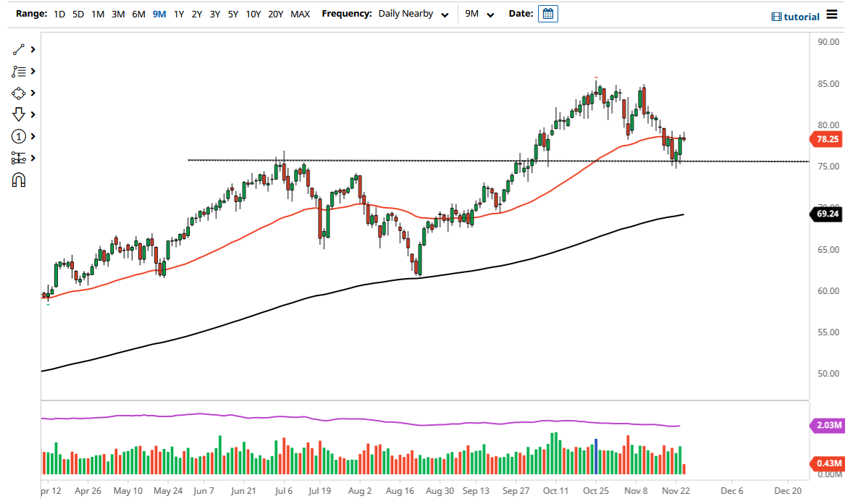Expand the trendline tool options chevron
Viewport: 853px width, 504px height.
(x=33, y=49)
